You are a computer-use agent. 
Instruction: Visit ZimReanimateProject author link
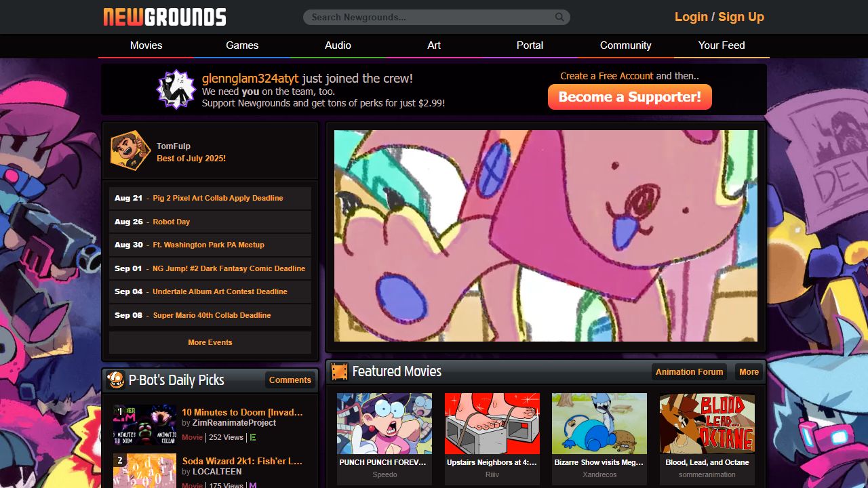click(x=234, y=423)
